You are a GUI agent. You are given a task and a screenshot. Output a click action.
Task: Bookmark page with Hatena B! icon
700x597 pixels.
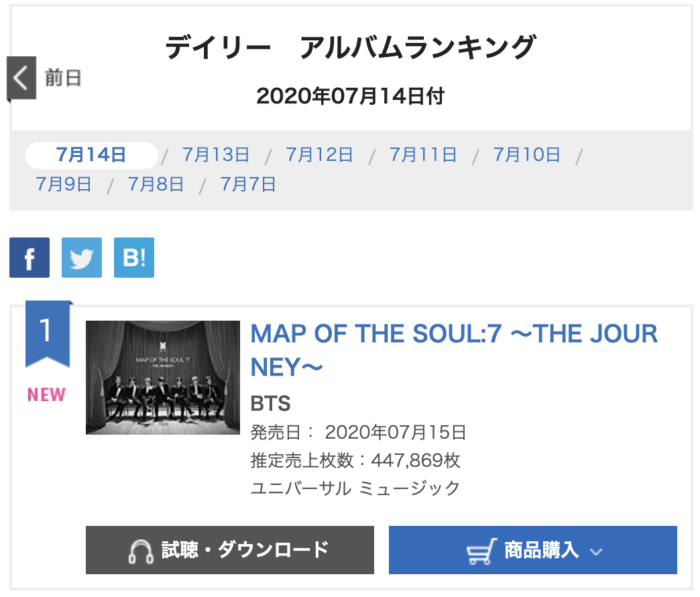coord(134,258)
